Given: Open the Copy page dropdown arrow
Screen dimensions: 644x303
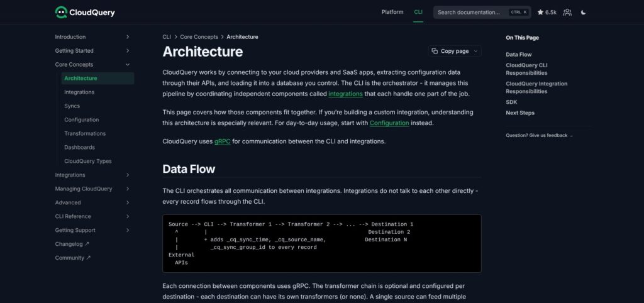Looking at the screenshot, I should coord(475,52).
